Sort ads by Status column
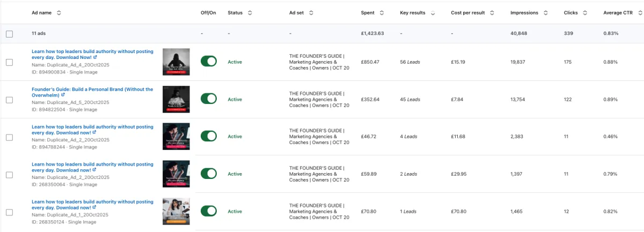This screenshot has height=232, width=644. [250, 12]
